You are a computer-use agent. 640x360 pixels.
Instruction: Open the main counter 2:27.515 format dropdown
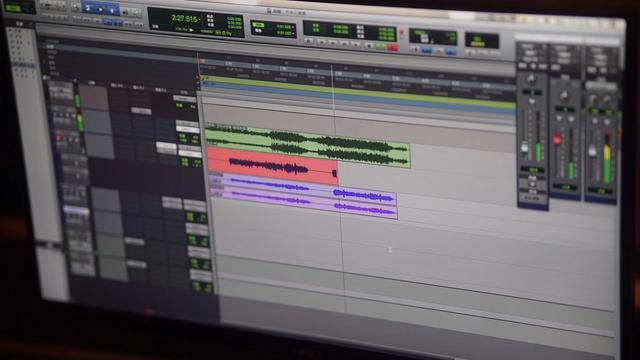200,19
